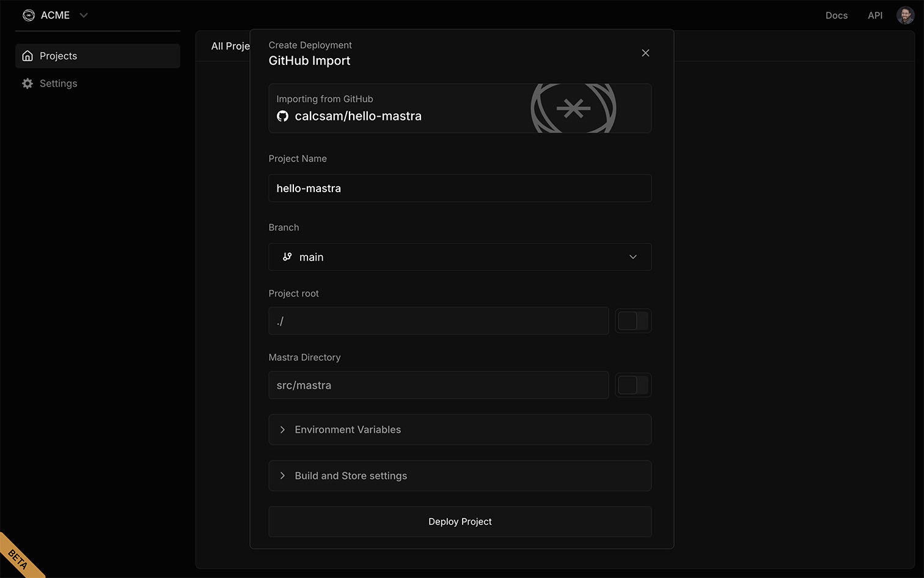Click the Project Name input field
The image size is (924, 578).
(460, 188)
